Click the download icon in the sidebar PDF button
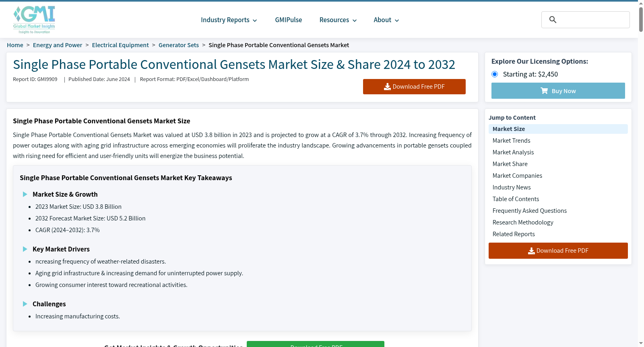The width and height of the screenshot is (644, 347). [531, 251]
